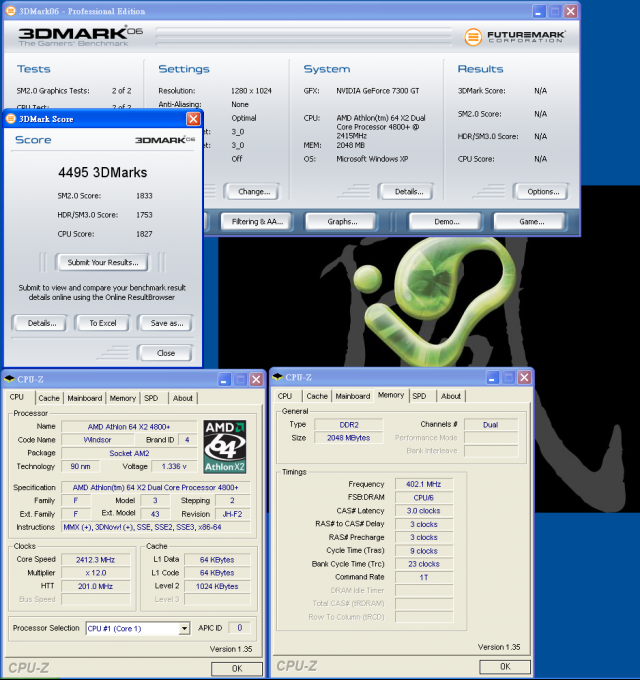Screen dimensions: 640x680
Task: Click OK in right CPU-Z Memory window
Action: 505,666
